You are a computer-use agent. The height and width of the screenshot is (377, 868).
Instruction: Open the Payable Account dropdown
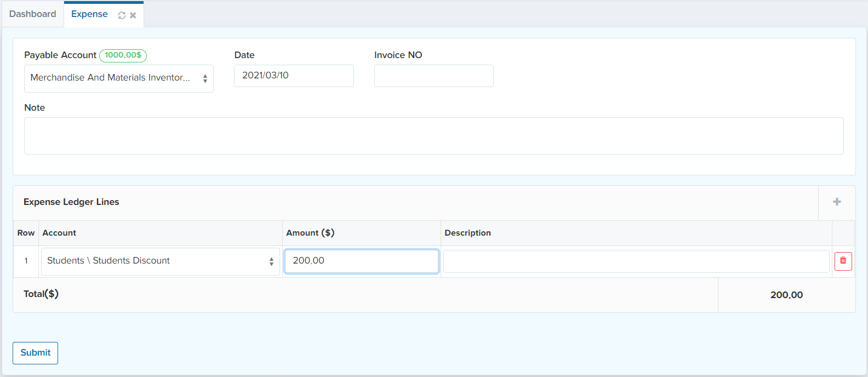pos(118,78)
